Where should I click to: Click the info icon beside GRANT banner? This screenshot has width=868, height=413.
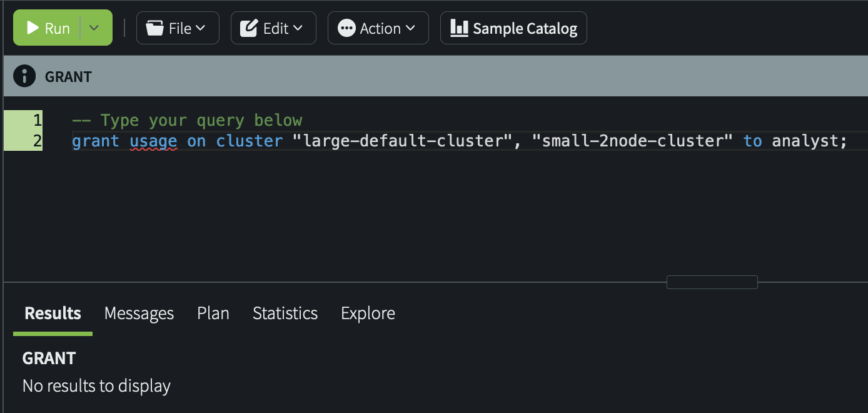coord(24,76)
